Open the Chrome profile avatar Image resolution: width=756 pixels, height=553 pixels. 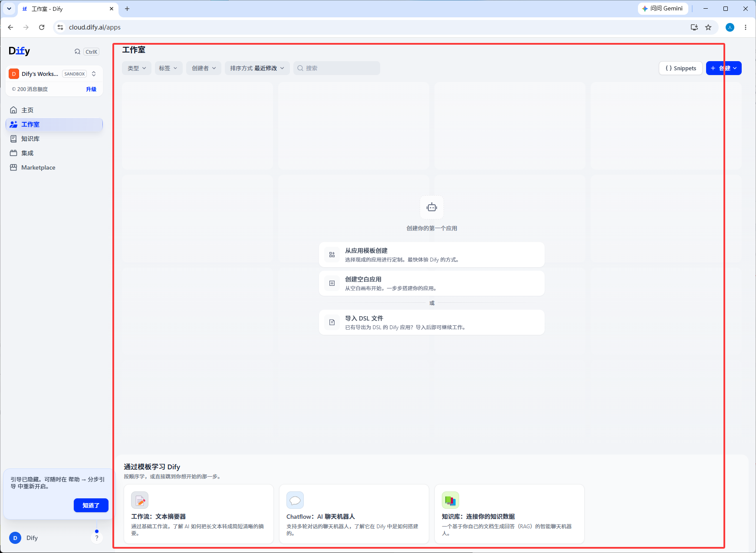tap(730, 27)
